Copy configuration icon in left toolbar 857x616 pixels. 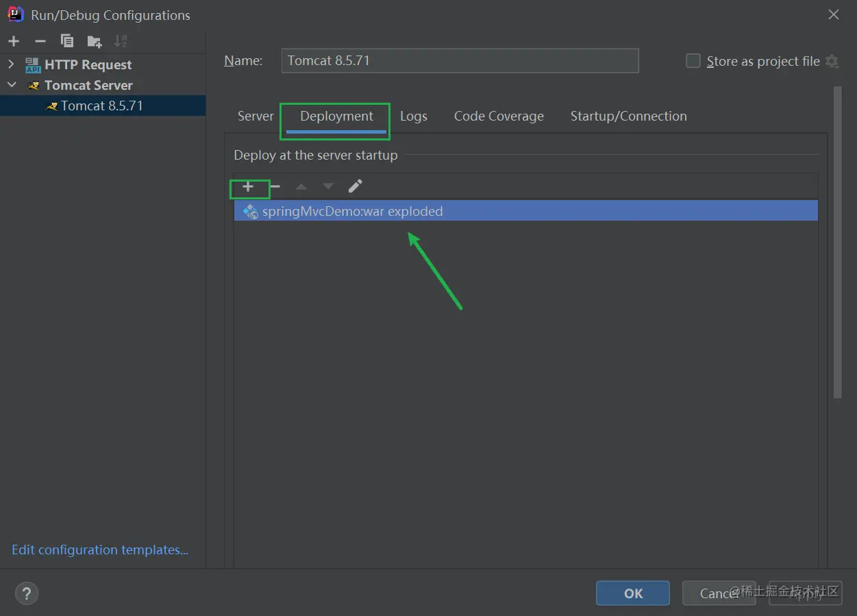tap(67, 41)
